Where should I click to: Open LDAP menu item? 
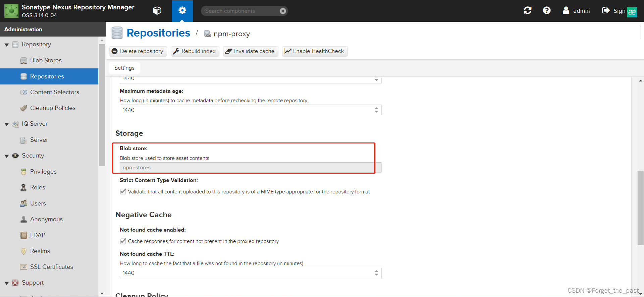38,235
